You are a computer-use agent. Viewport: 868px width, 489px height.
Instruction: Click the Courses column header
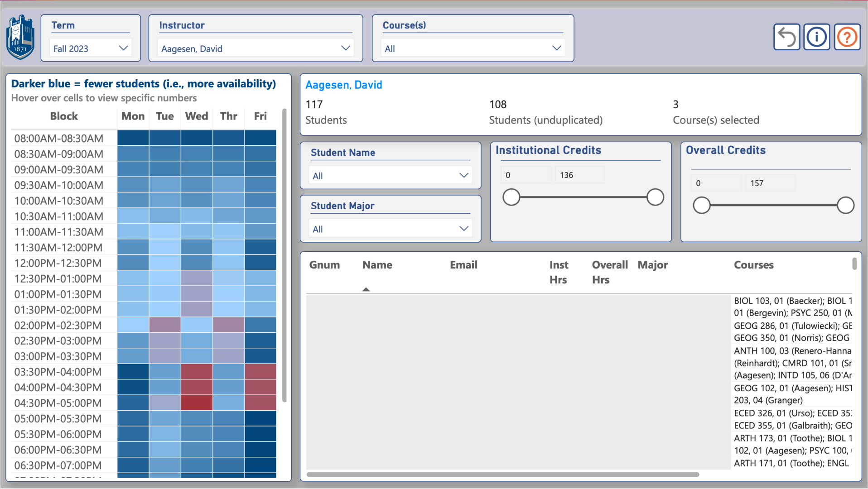coord(753,265)
